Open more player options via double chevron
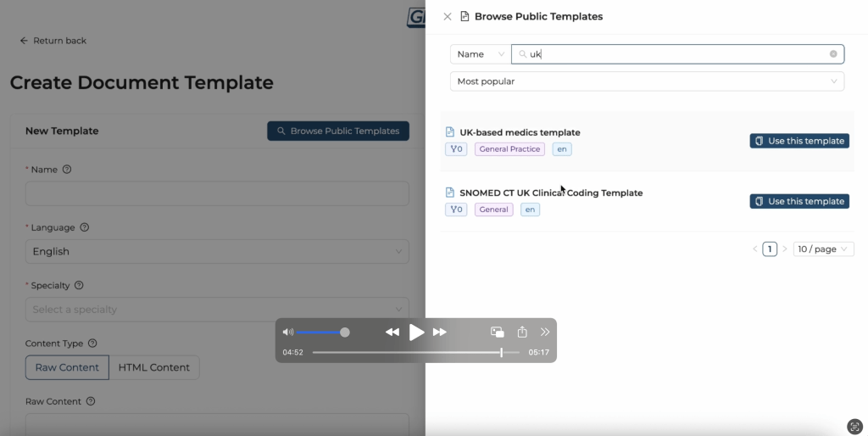 pyautogui.click(x=545, y=333)
